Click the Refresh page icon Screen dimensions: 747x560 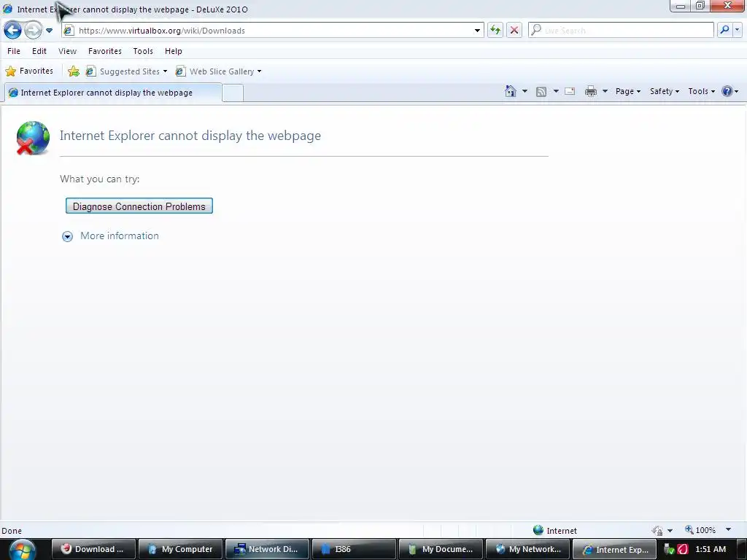pyautogui.click(x=495, y=31)
